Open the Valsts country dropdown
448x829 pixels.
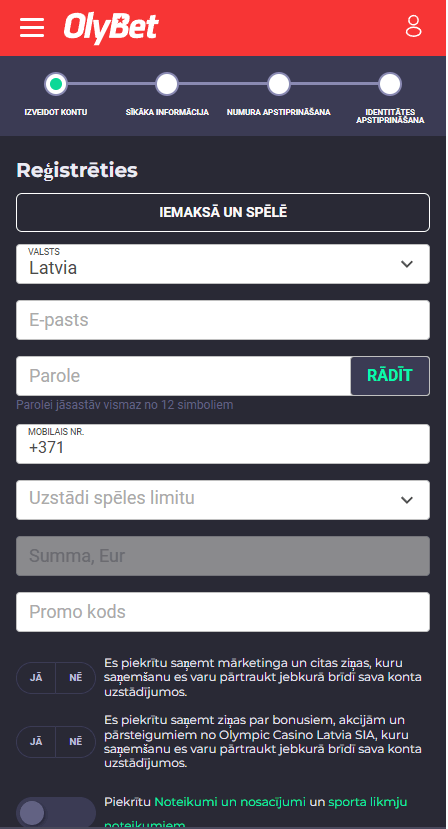(223, 264)
